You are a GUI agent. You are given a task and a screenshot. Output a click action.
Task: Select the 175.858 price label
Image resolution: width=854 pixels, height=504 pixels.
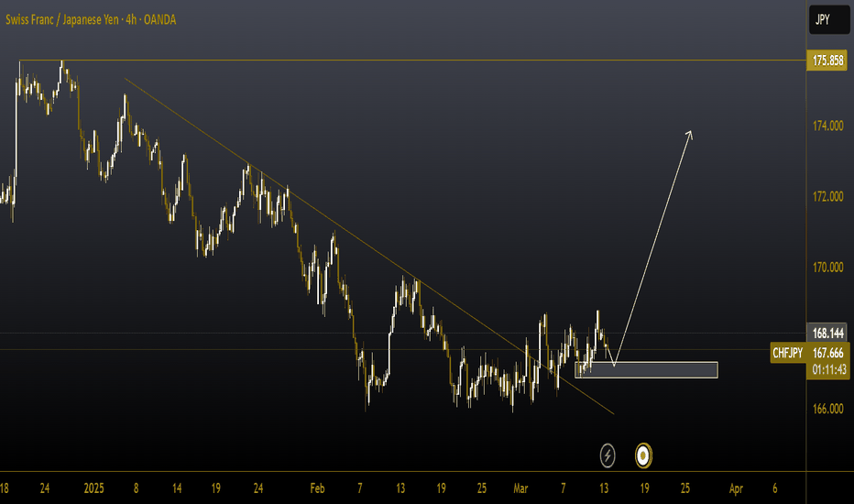coord(827,60)
